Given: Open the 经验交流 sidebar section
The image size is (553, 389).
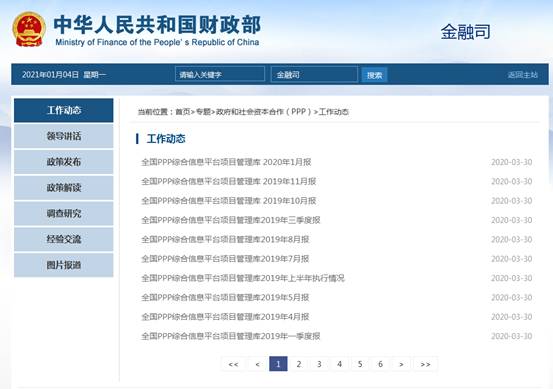Looking at the screenshot, I should point(64,239).
